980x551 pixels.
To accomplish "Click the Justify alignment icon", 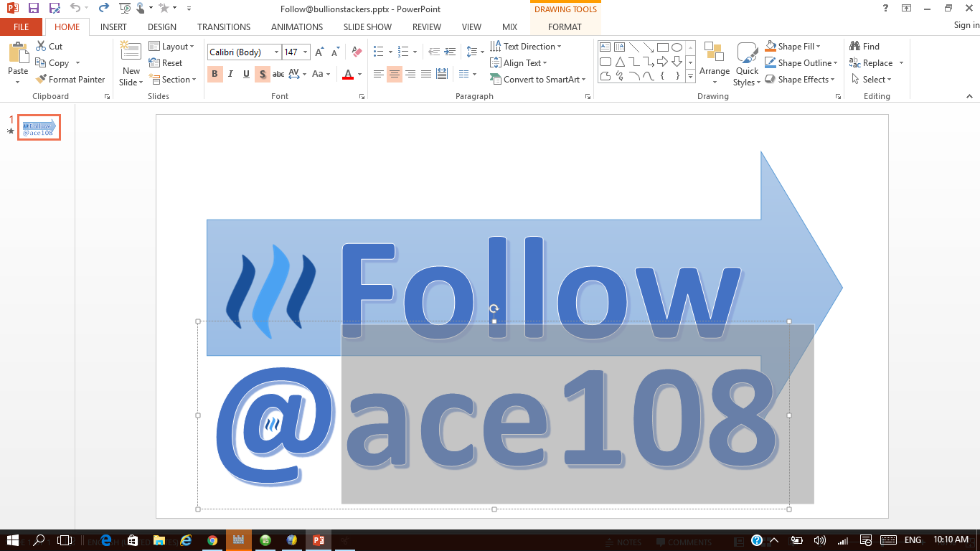I will [426, 74].
